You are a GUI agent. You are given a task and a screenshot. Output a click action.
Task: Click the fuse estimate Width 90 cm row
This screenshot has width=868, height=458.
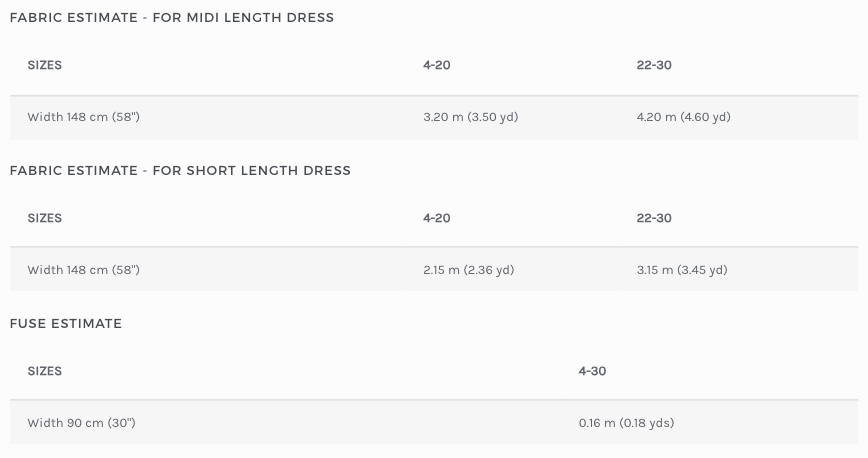tap(434, 422)
